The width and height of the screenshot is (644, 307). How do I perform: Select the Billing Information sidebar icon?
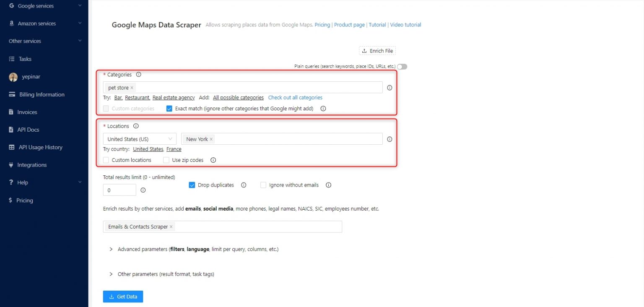click(x=13, y=94)
